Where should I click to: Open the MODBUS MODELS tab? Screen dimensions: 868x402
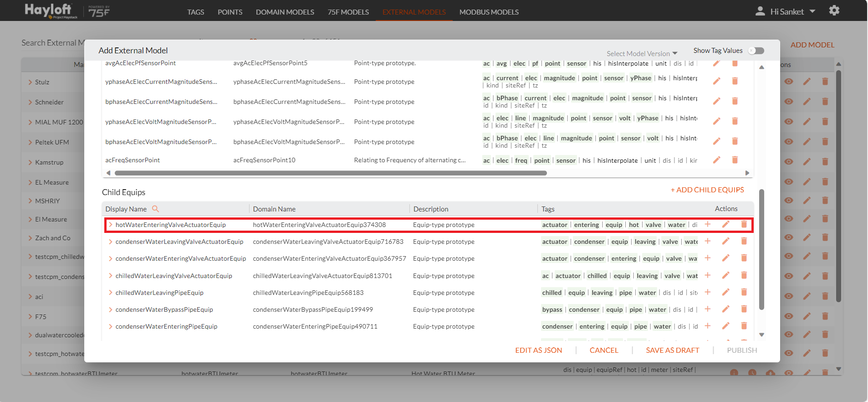click(489, 12)
